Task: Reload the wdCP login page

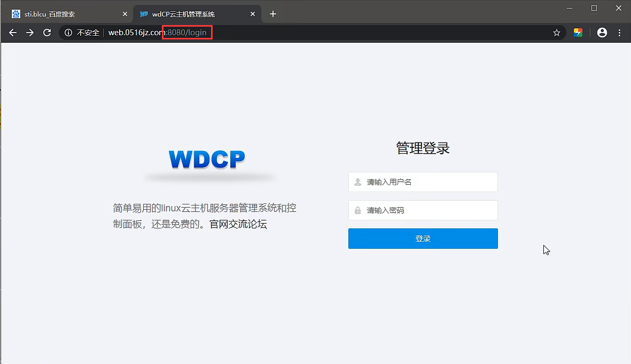Action: [47, 33]
